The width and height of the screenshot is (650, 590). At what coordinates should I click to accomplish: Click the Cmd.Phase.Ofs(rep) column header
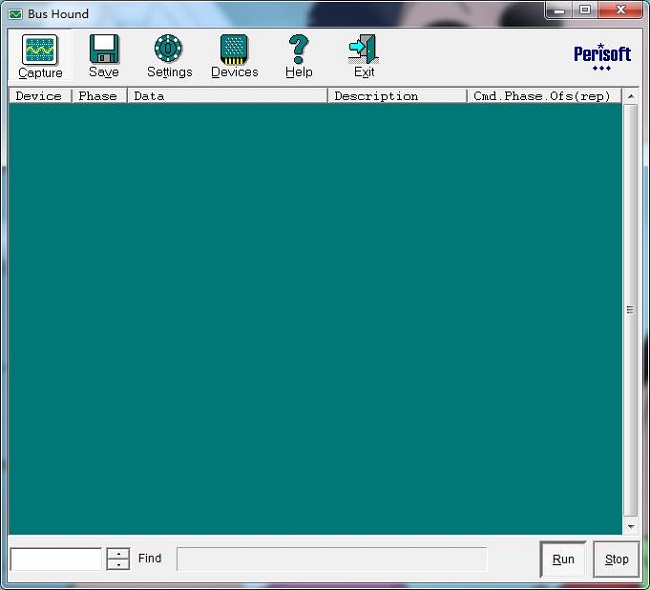(543, 96)
